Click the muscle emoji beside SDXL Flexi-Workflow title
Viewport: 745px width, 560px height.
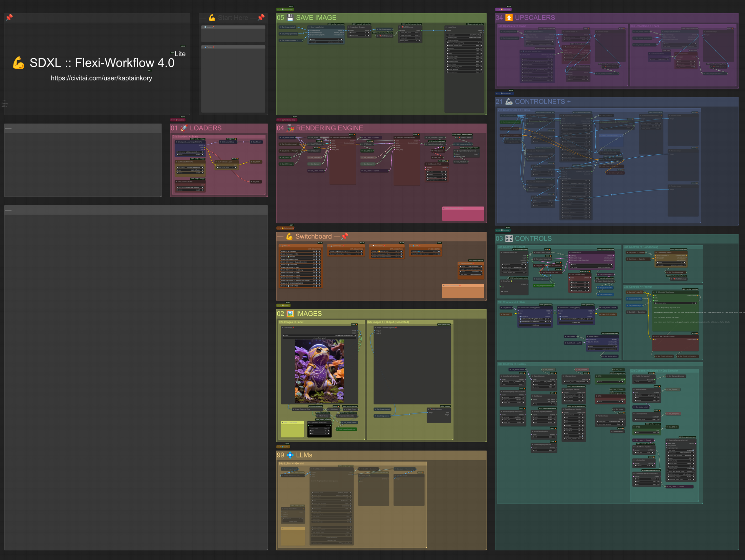click(x=19, y=63)
